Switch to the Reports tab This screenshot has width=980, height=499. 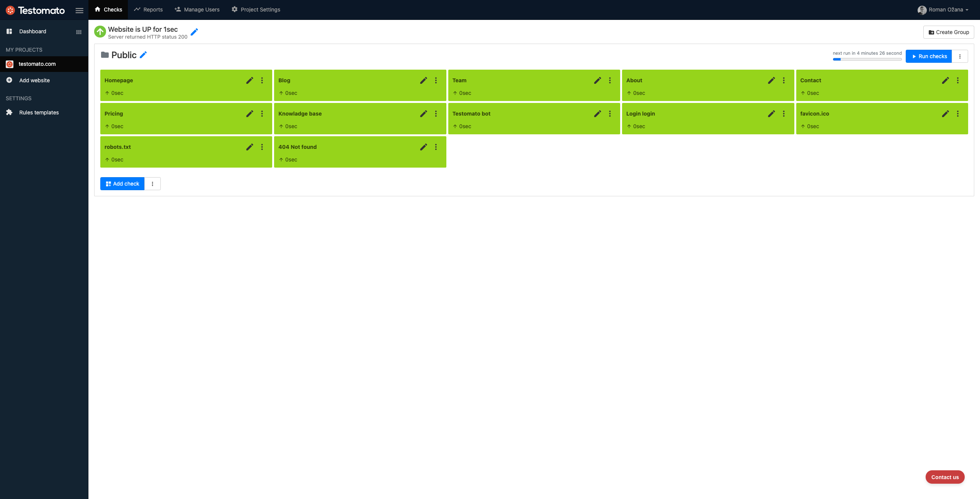(x=149, y=10)
